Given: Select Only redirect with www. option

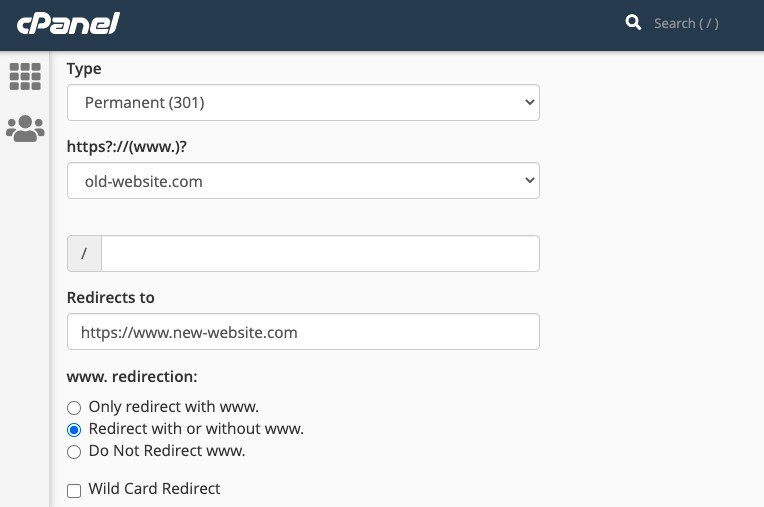Looking at the screenshot, I should click(x=74, y=407).
